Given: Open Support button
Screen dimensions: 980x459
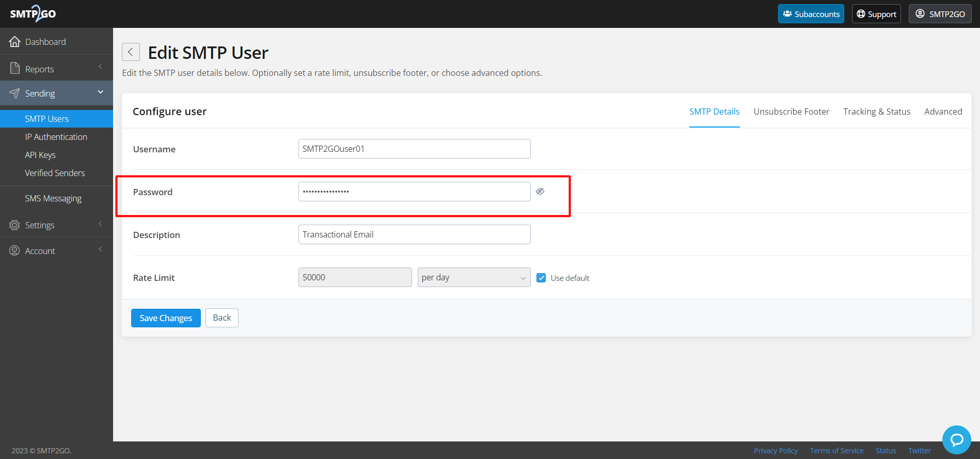Looking at the screenshot, I should [876, 14].
